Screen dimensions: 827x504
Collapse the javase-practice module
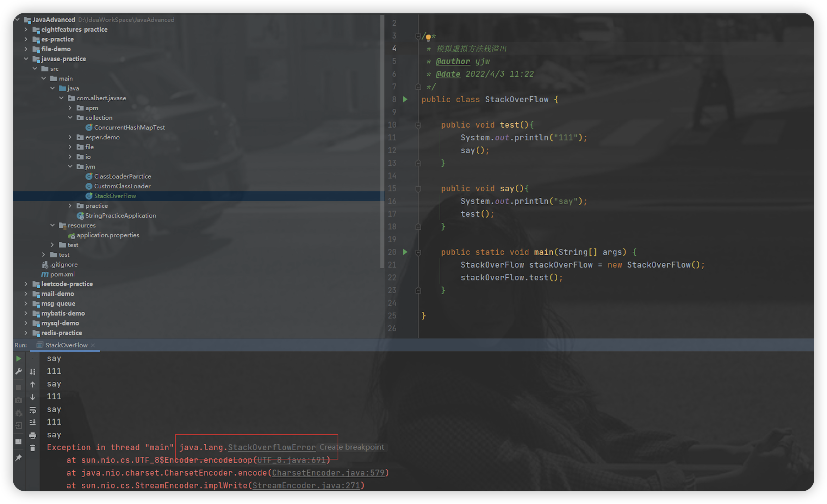[x=26, y=59]
